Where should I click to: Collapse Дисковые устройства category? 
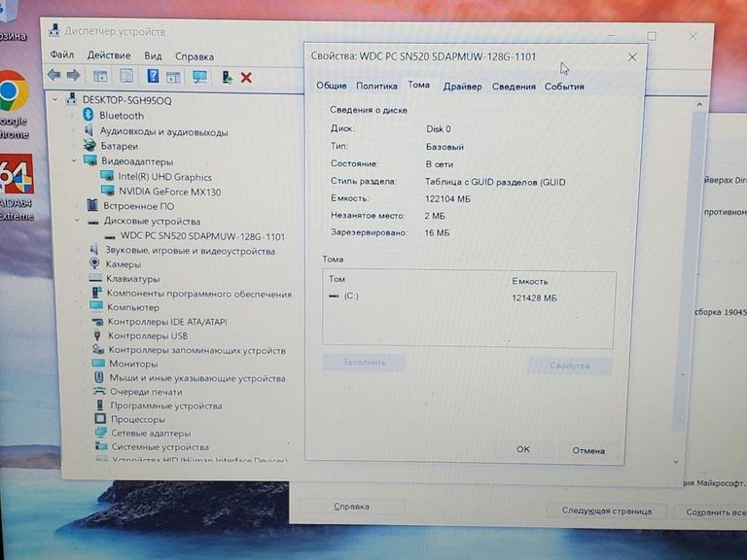(77, 221)
